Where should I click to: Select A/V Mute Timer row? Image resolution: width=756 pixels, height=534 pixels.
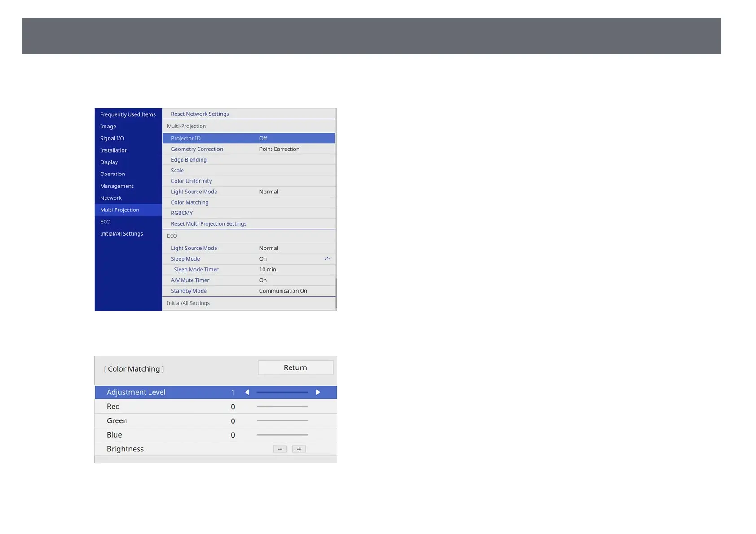tap(249, 280)
